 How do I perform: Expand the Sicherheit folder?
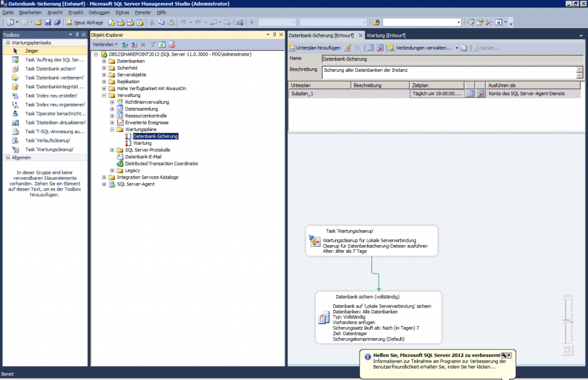tap(104, 68)
